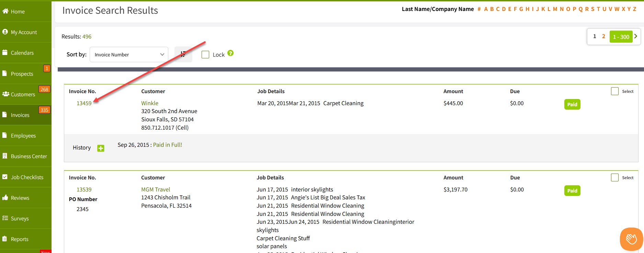Filter by # in name index
The image size is (644, 253).
479,9
